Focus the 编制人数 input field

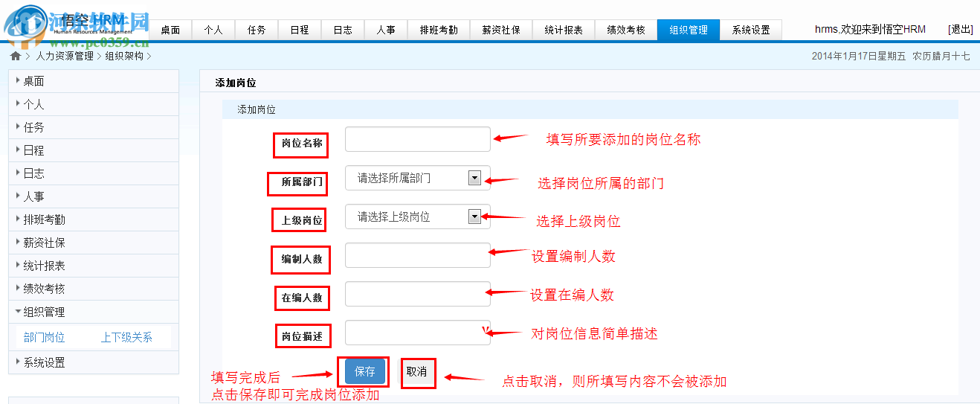tap(418, 255)
